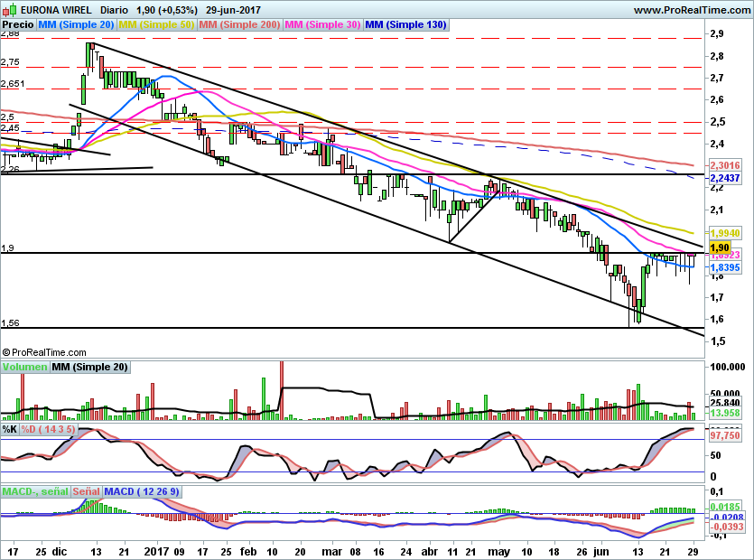
Task: Select the yellow MM (Simple 50) label
Action: coord(156,25)
